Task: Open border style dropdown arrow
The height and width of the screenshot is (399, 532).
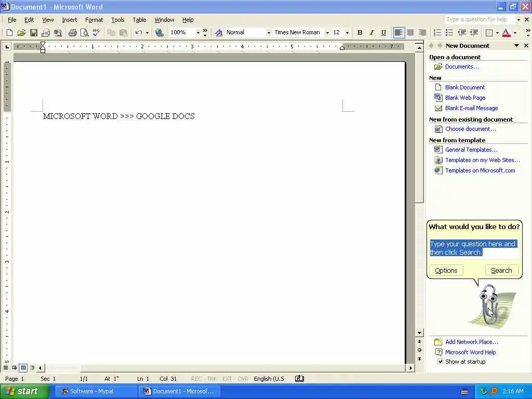Action: pyautogui.click(x=497, y=33)
